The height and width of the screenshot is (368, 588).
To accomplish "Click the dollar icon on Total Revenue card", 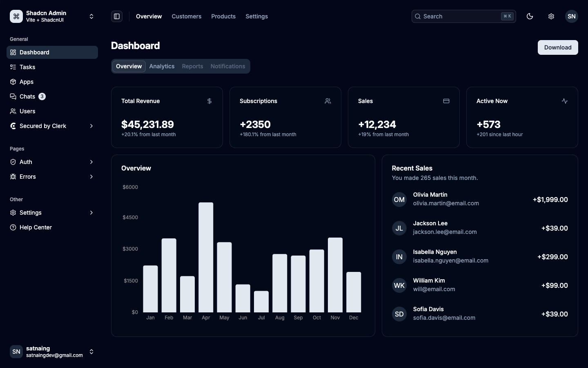I will [209, 101].
